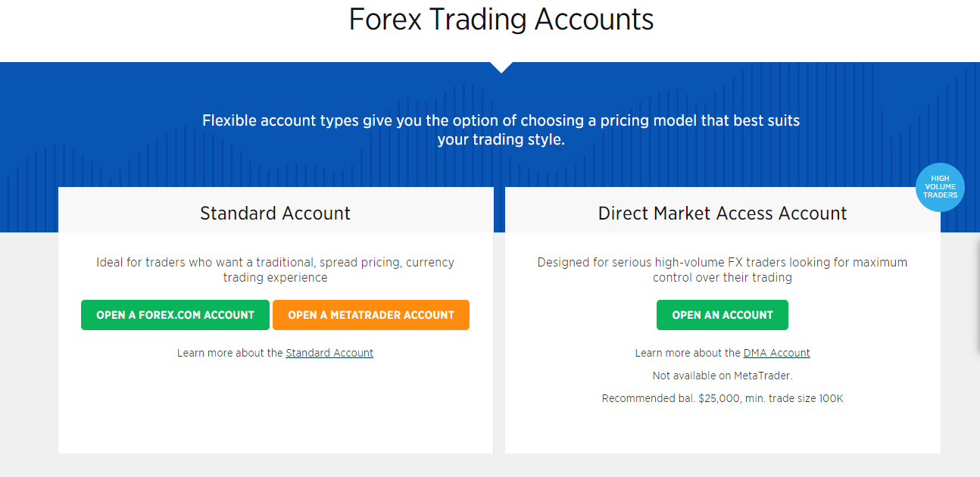Click the blue HIGH VOLUME TRADERS badge
Image resolution: width=980 pixels, height=477 pixels.
click(x=940, y=187)
